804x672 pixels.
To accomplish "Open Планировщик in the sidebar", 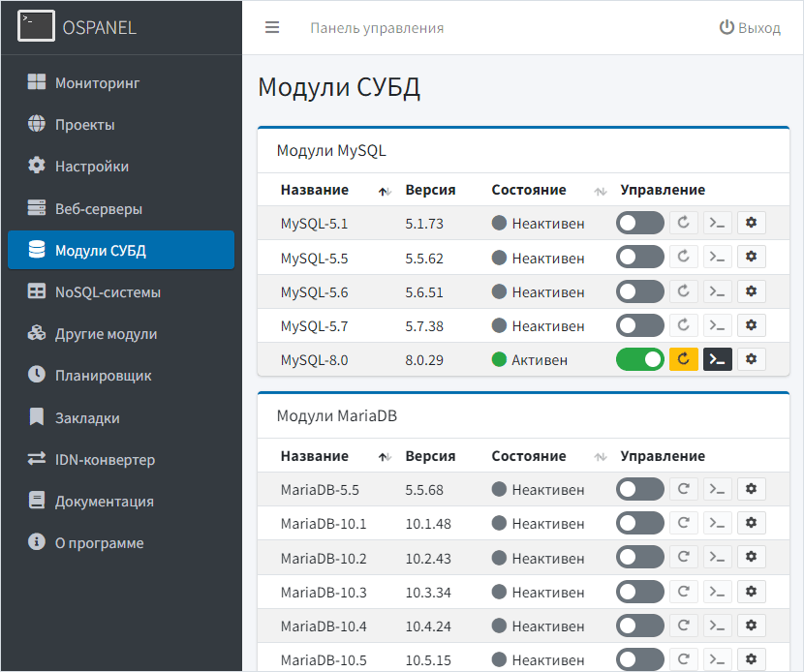I will pyautogui.click(x=121, y=375).
